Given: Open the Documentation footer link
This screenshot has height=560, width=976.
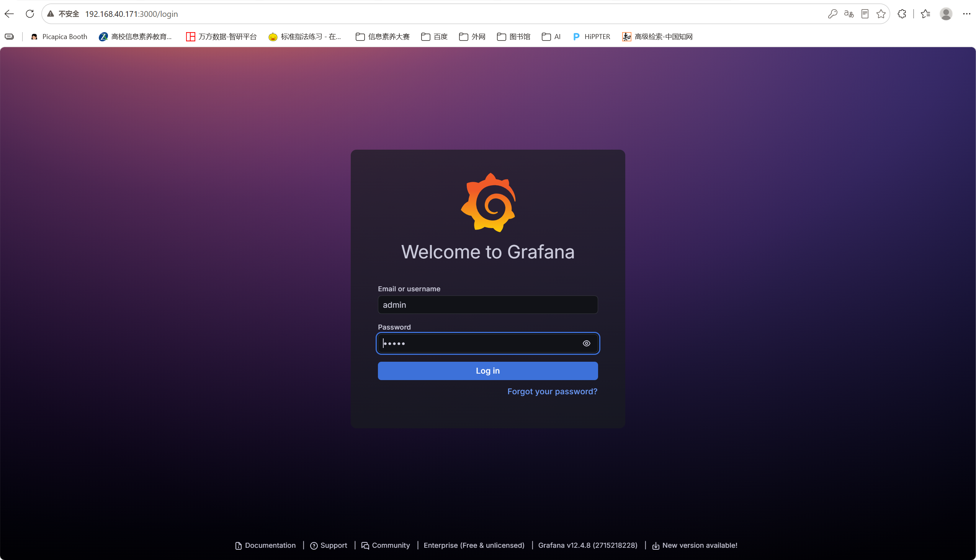Looking at the screenshot, I should tap(265, 545).
